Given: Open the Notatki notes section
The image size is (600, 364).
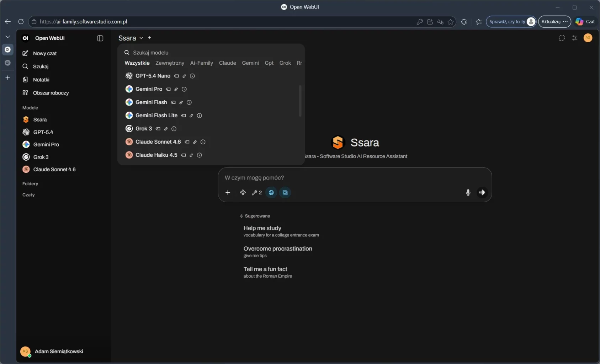Looking at the screenshot, I should 41,79.
